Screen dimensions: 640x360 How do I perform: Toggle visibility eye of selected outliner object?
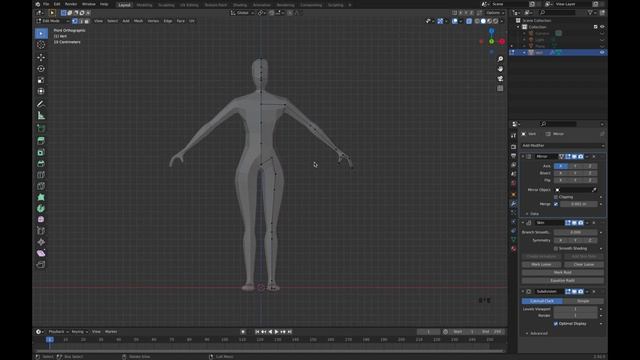coord(602,52)
